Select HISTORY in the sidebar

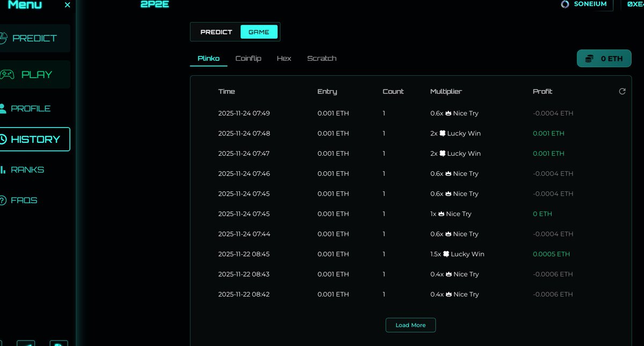pyautogui.click(x=34, y=139)
